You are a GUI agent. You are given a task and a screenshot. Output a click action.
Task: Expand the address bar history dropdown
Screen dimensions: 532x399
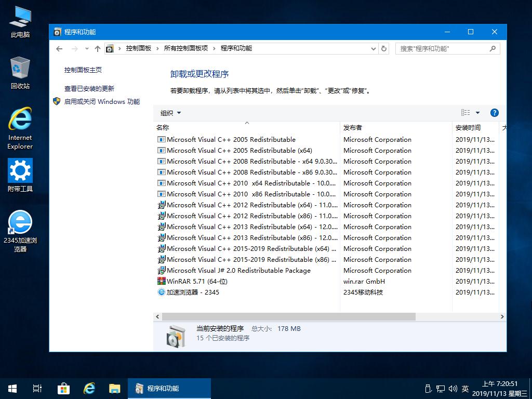pyautogui.click(x=374, y=48)
